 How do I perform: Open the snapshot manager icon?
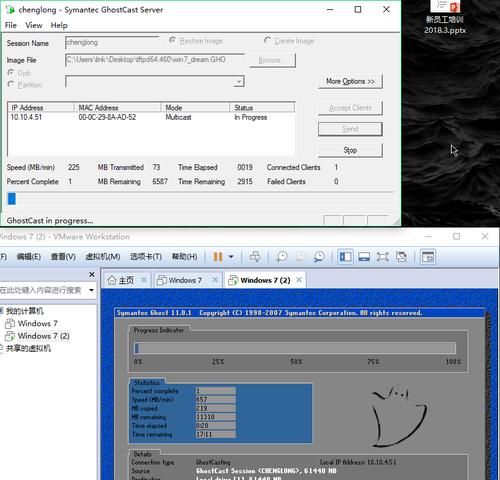click(x=319, y=256)
